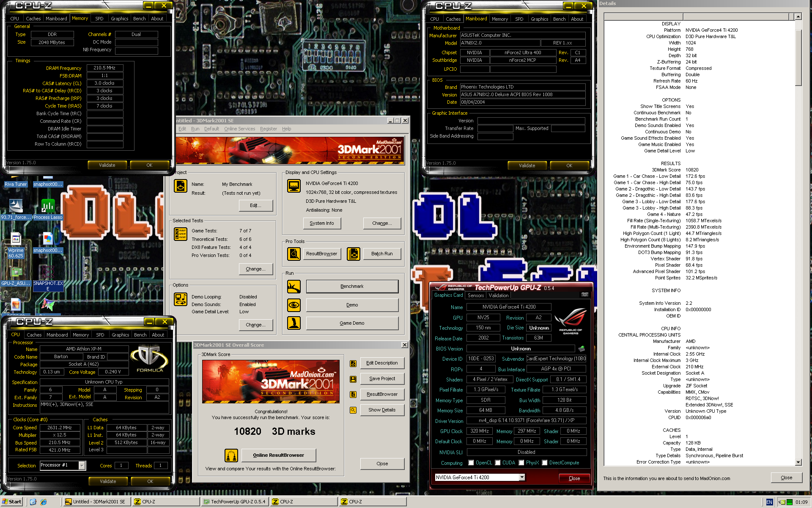812x508 pixels.
Task: Click the Details panel scrollbar down arrow
Action: [798, 462]
